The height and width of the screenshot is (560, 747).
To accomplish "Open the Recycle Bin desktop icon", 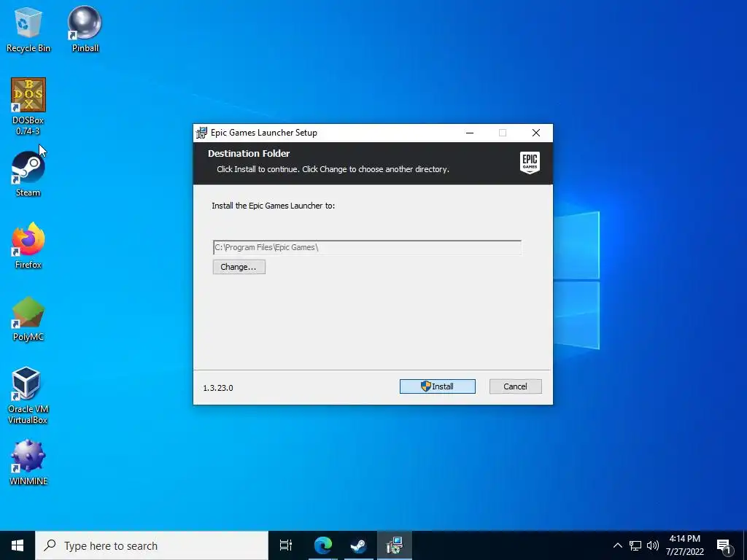I will click(x=28, y=28).
